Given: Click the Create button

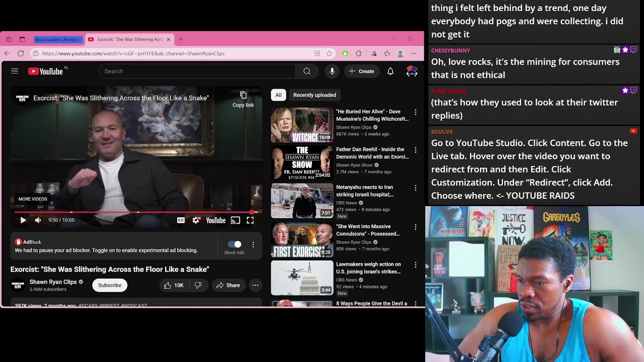Looking at the screenshot, I should tap(361, 71).
